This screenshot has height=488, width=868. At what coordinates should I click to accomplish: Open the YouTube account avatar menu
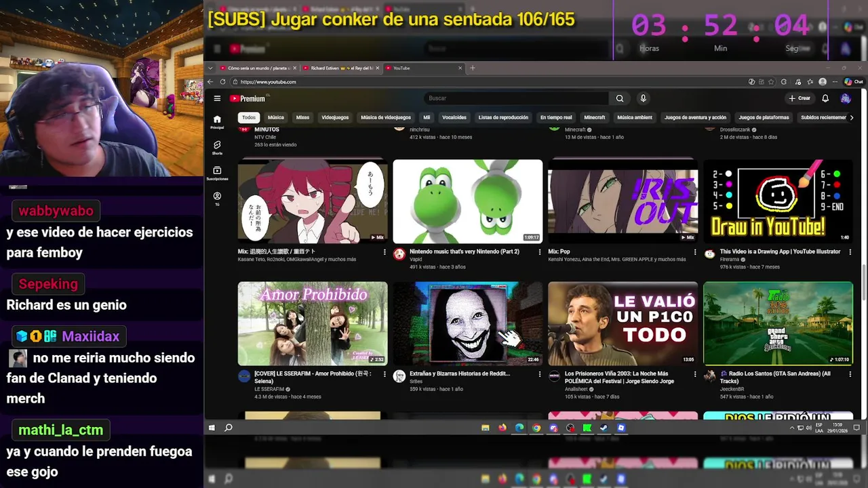click(845, 98)
